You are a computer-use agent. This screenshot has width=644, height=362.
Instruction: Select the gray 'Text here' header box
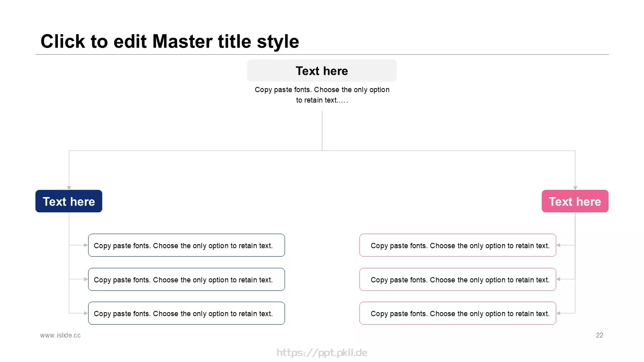click(x=322, y=71)
